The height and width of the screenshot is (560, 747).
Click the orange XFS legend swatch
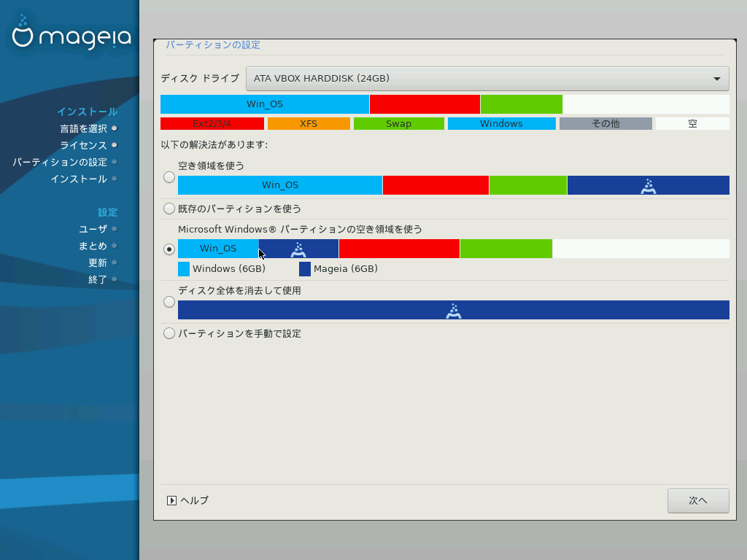pyautogui.click(x=309, y=124)
